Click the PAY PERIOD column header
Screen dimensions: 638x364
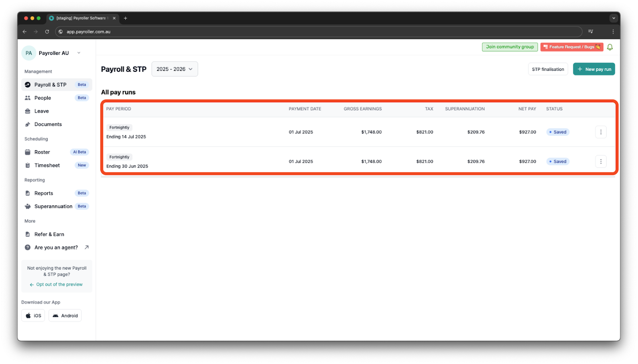tap(118, 109)
